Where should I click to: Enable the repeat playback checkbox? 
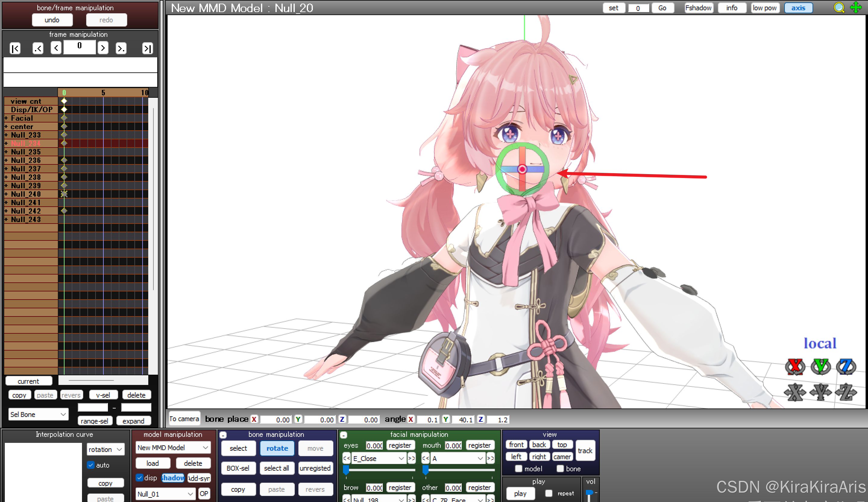pos(549,493)
